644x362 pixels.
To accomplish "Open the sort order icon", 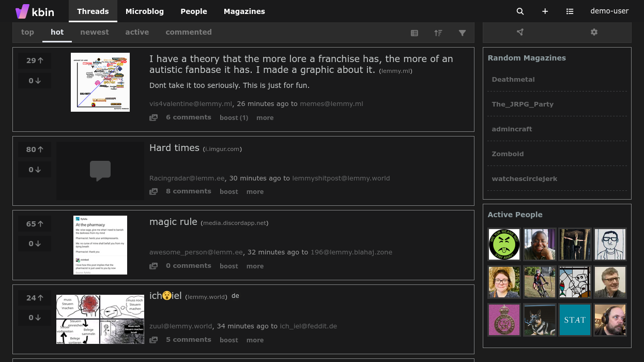I will tap(438, 33).
